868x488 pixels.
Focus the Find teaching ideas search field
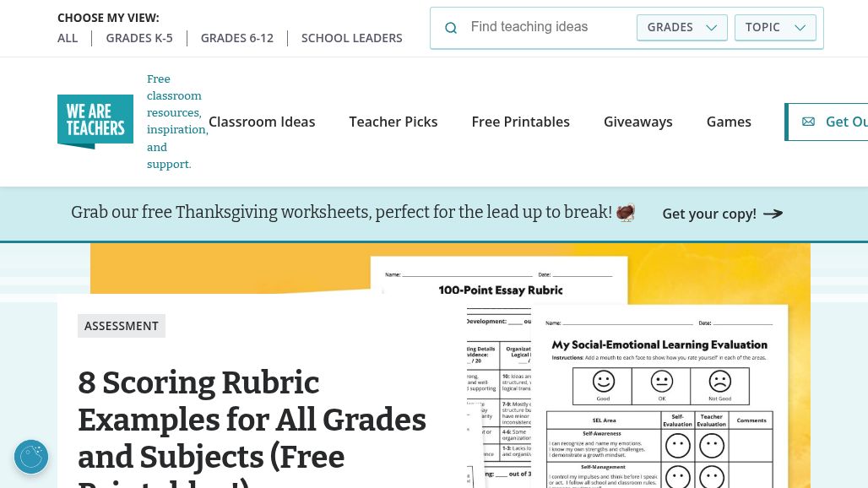point(549,27)
